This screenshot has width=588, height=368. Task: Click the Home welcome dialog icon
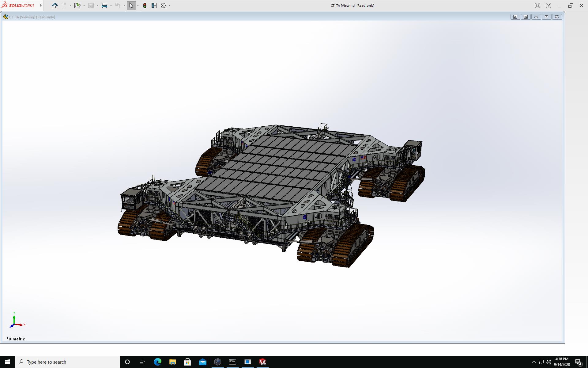(55, 6)
